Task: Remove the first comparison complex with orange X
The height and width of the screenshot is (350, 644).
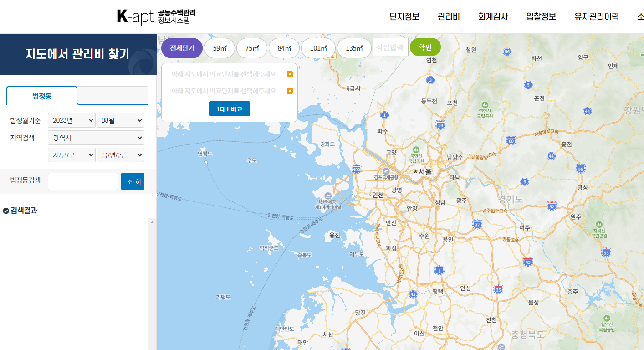Action: point(290,74)
